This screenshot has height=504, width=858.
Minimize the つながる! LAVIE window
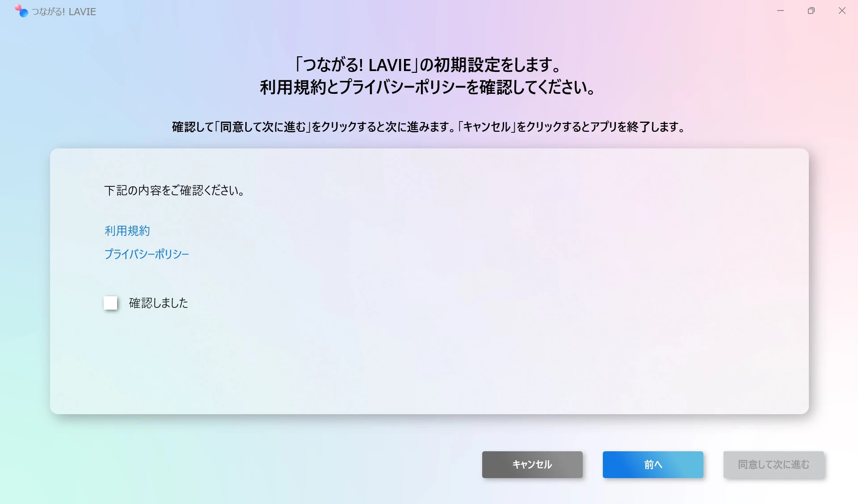point(781,11)
